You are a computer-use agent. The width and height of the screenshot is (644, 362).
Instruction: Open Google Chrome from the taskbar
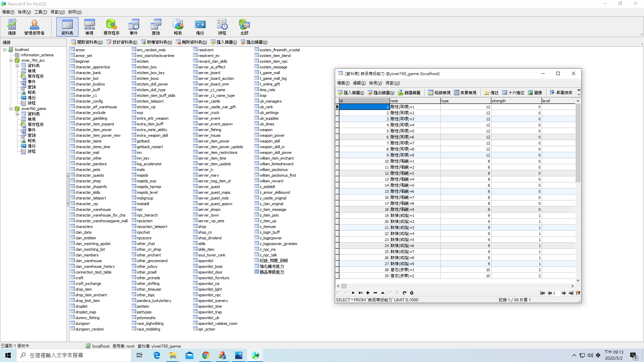pos(206,355)
